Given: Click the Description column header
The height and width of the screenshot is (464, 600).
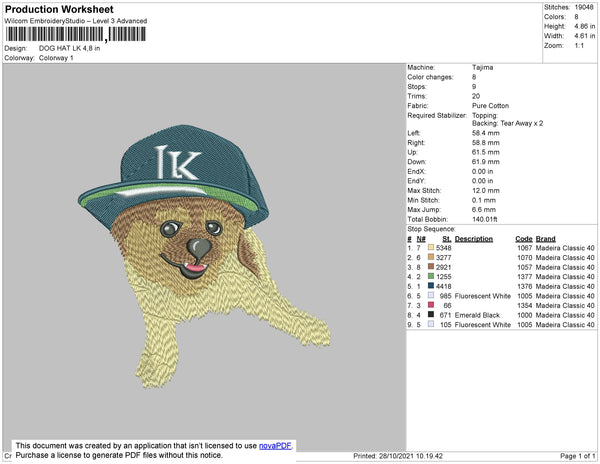Looking at the screenshot, I should (474, 239).
